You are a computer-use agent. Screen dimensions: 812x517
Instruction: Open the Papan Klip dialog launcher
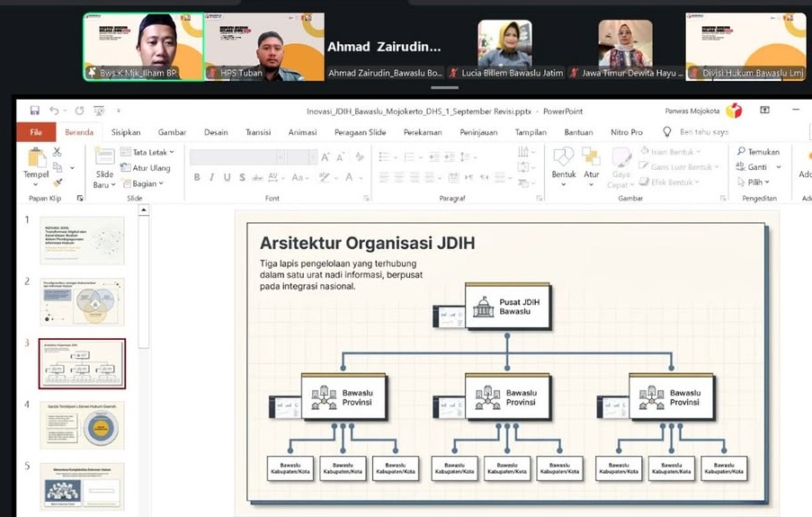point(80,198)
